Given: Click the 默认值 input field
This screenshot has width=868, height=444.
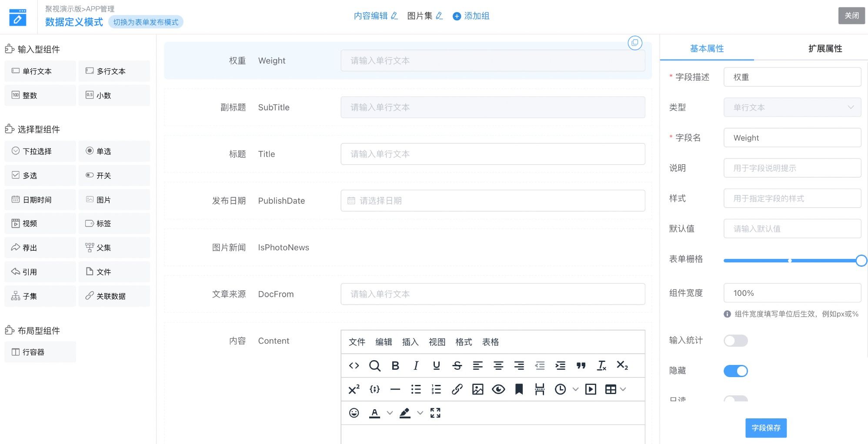Looking at the screenshot, I should (792, 229).
